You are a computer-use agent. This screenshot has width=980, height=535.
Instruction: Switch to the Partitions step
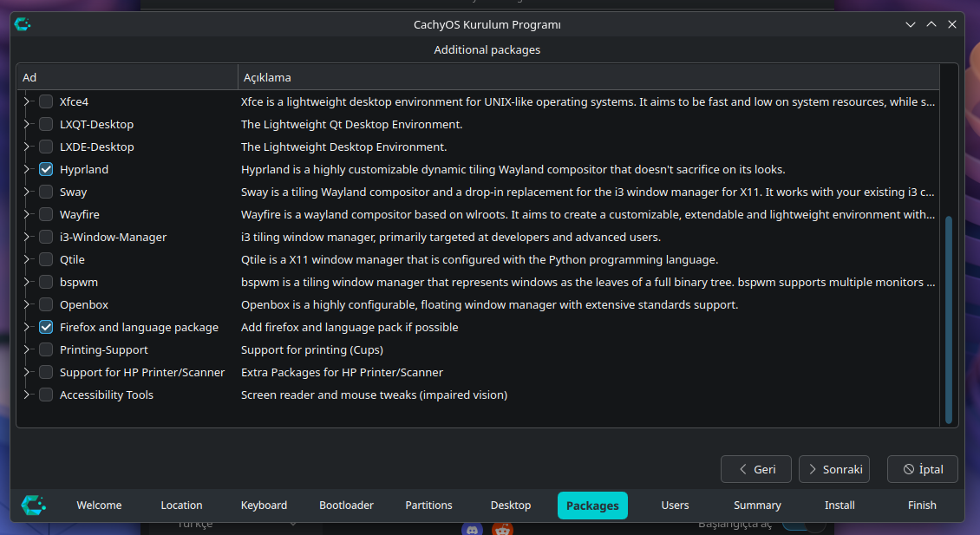[428, 505]
